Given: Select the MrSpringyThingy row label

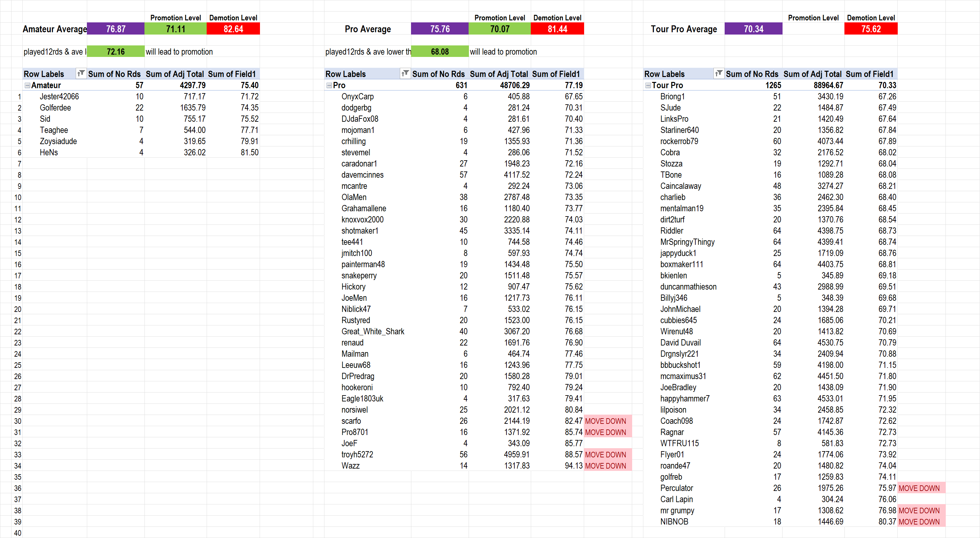Looking at the screenshot, I should [687, 242].
